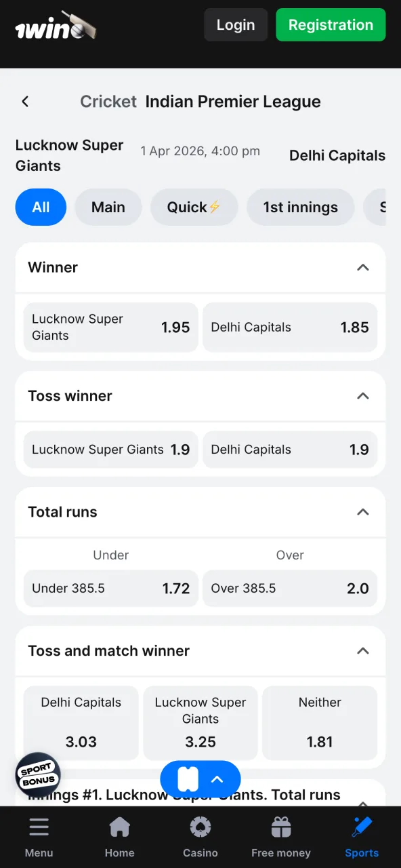Collapse the Total runs section
This screenshot has width=401, height=868.
click(x=363, y=512)
